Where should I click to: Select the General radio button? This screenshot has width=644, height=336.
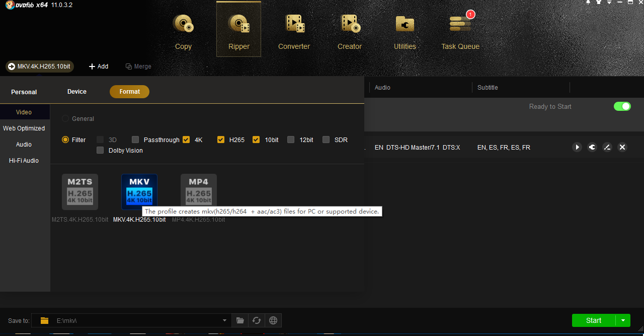pos(65,119)
